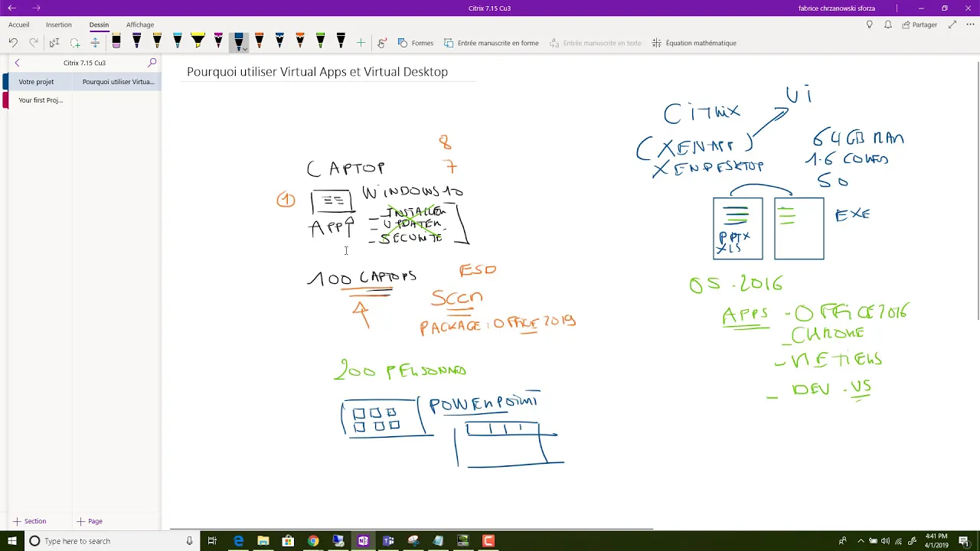Choose the magenta galaxy pen
980x551 pixels.
218,41
